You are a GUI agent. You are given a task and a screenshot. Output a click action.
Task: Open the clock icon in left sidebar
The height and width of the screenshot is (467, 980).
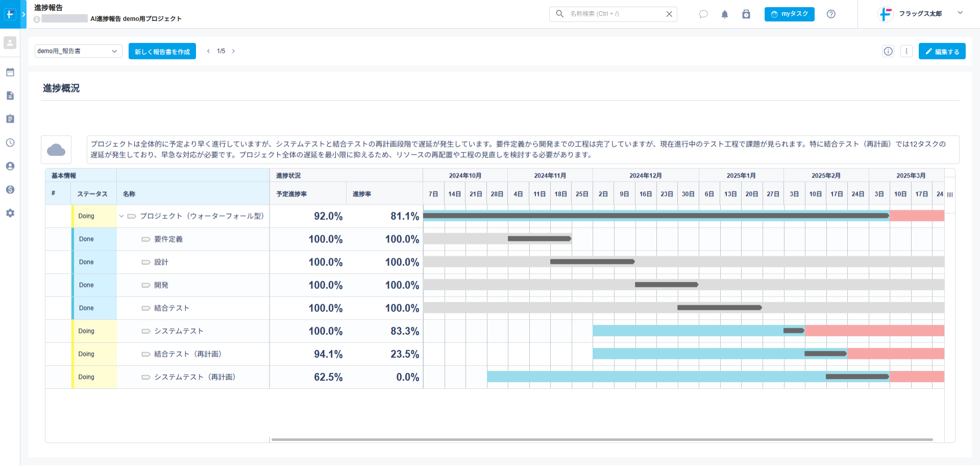[10, 142]
